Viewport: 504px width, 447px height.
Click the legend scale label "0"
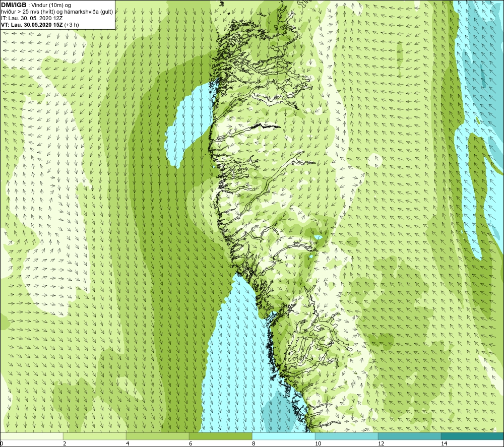click(2, 443)
